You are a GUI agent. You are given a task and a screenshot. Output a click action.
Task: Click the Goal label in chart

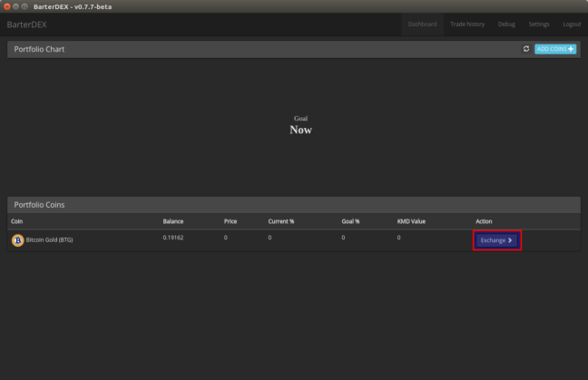pos(300,119)
